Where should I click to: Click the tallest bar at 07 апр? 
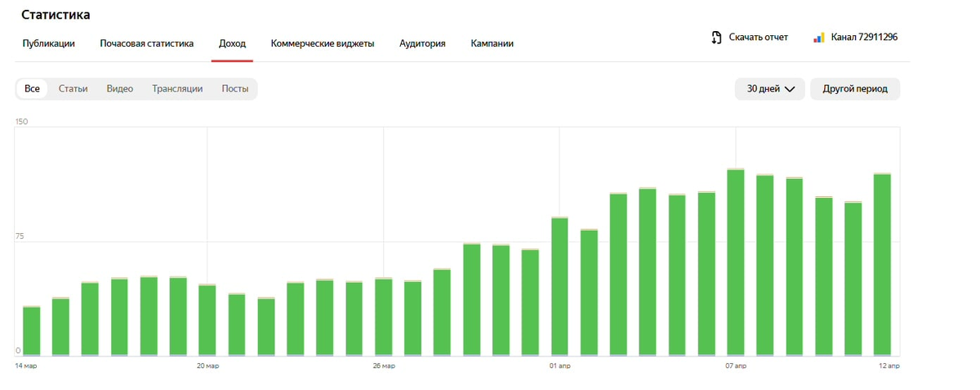click(x=736, y=262)
